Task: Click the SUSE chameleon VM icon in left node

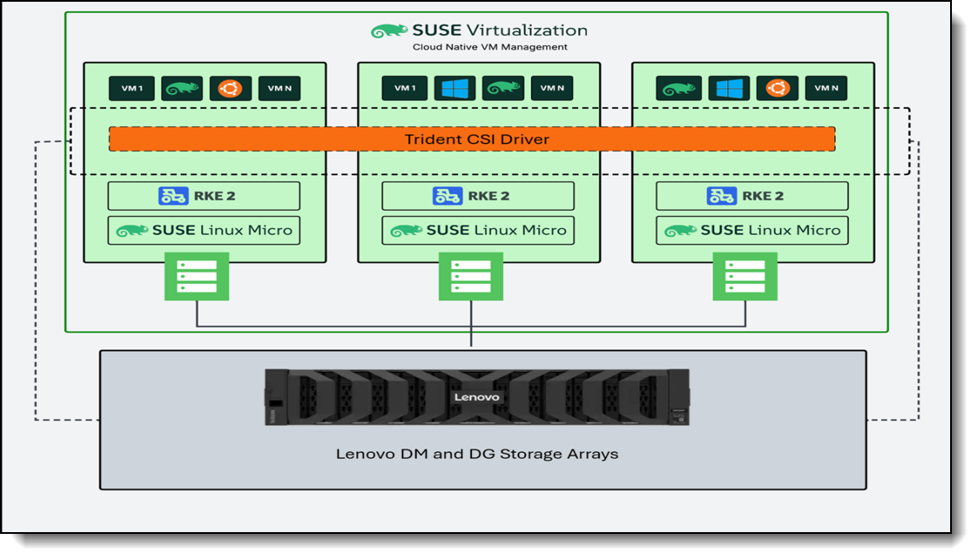Action: point(181,88)
